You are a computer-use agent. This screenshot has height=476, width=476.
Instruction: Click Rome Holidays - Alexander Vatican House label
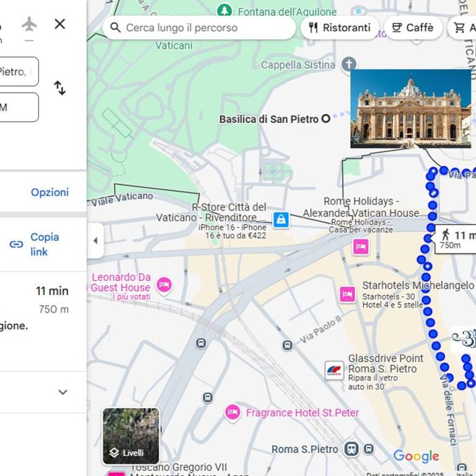361,207
